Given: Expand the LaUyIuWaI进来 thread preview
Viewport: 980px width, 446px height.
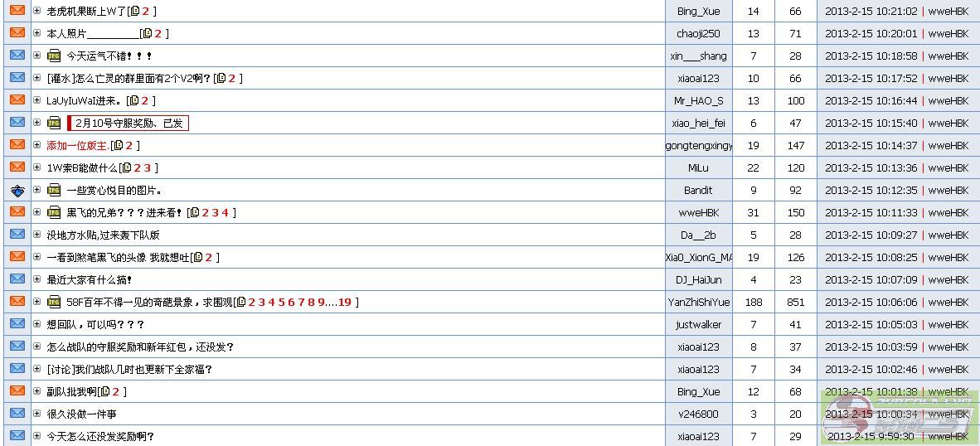Looking at the screenshot, I should [x=37, y=100].
